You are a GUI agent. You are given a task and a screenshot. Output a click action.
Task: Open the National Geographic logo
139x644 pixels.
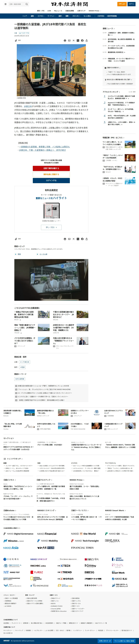pos(36,579)
